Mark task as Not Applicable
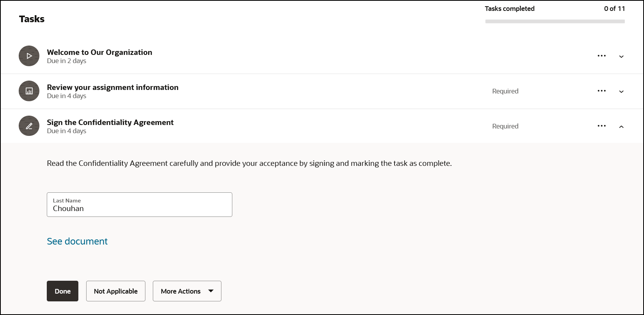The height and width of the screenshot is (315, 644). click(x=115, y=291)
